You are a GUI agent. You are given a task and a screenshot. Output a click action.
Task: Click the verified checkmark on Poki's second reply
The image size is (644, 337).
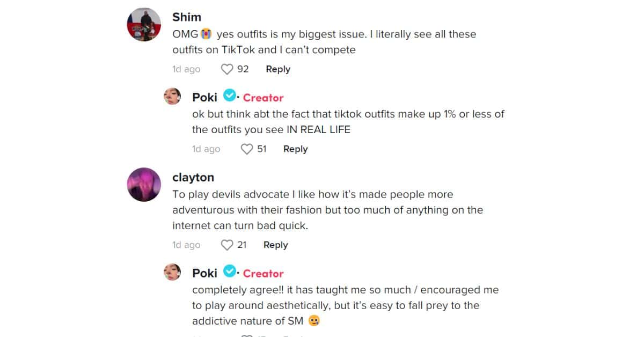click(x=230, y=272)
